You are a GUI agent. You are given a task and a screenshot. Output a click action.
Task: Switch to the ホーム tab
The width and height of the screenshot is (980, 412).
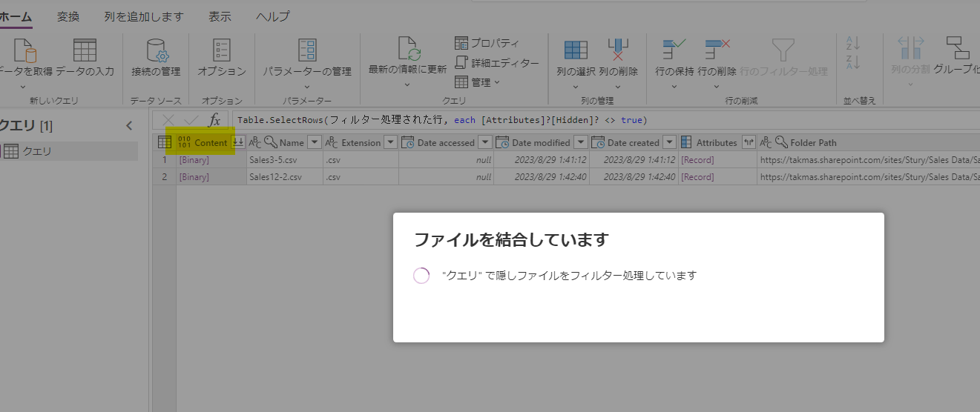point(16,16)
